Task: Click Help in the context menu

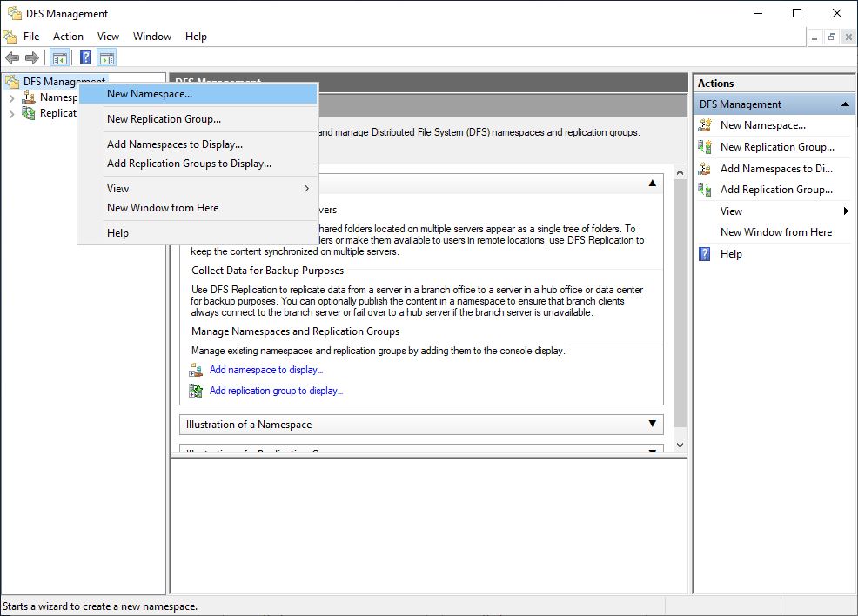Action: point(198,233)
